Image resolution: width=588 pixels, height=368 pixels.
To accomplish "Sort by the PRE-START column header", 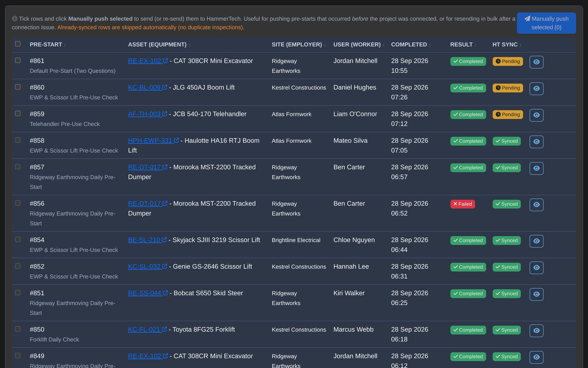I will (47, 45).
